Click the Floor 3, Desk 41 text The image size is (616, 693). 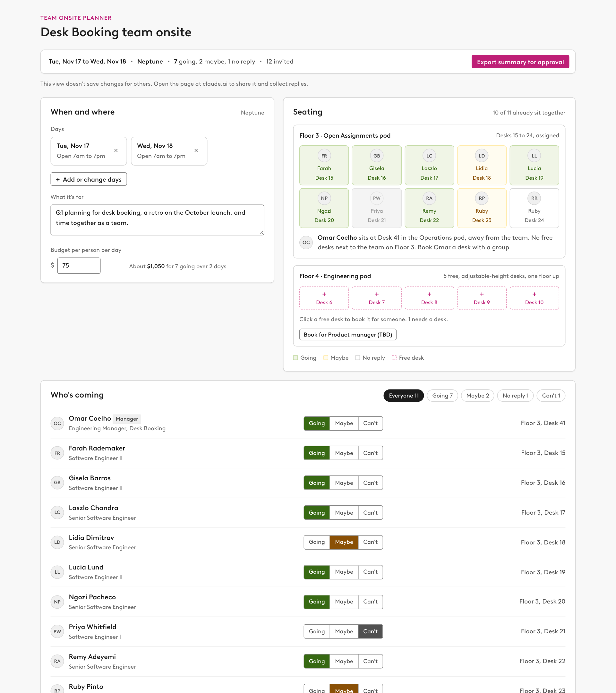(543, 423)
